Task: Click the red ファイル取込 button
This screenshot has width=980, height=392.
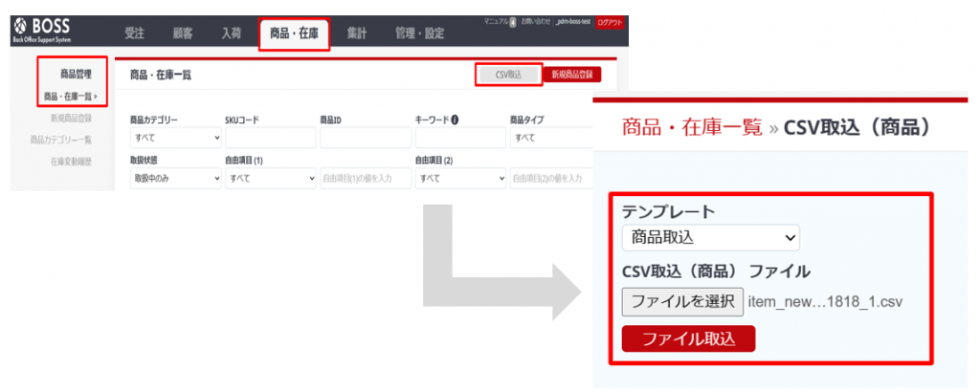Action: 689,339
